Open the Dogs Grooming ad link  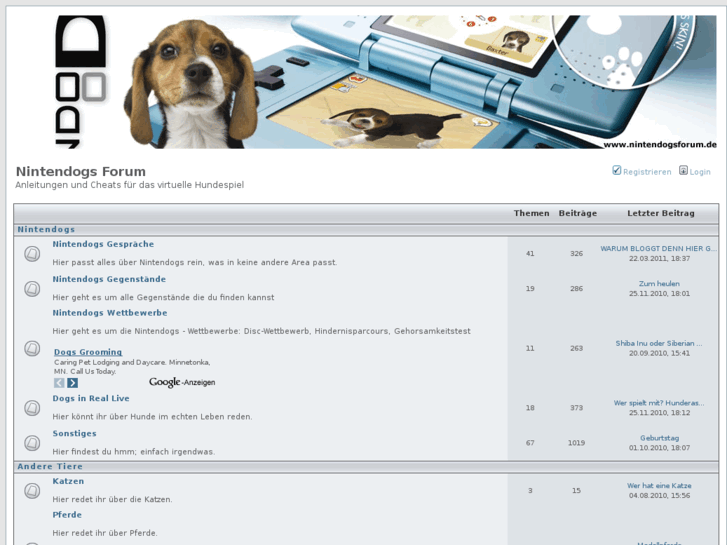click(x=88, y=352)
